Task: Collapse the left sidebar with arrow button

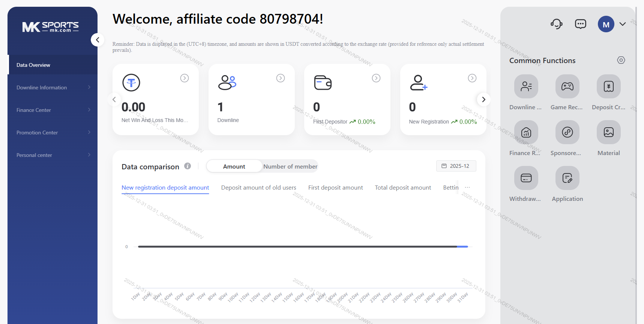Action: point(98,39)
